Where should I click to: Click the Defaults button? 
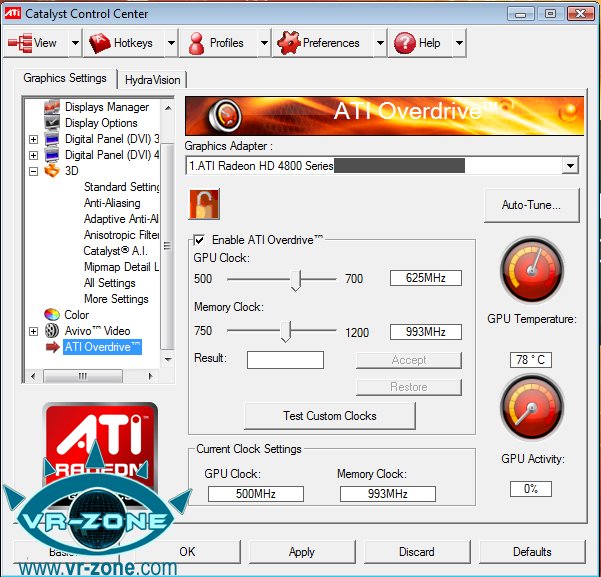tap(532, 552)
